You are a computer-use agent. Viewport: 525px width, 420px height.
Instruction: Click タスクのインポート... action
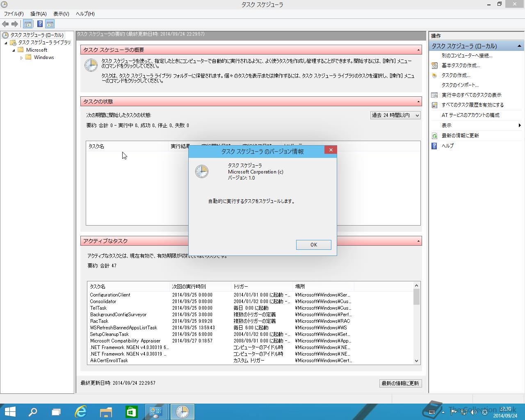coord(460,85)
